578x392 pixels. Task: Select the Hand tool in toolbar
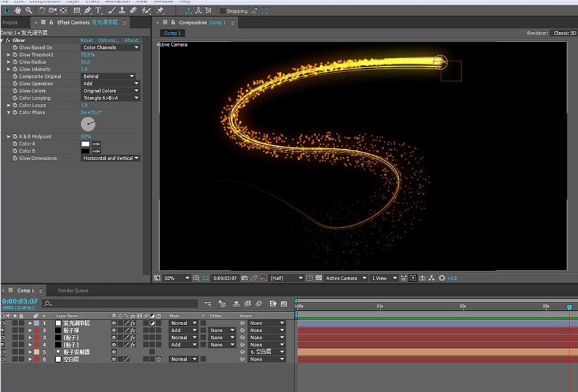click(x=18, y=10)
